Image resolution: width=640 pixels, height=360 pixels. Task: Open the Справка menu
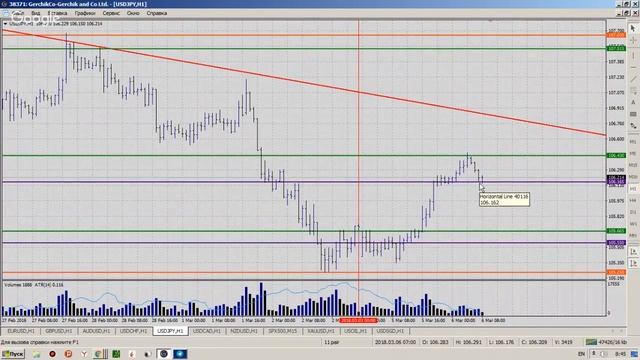[157, 13]
